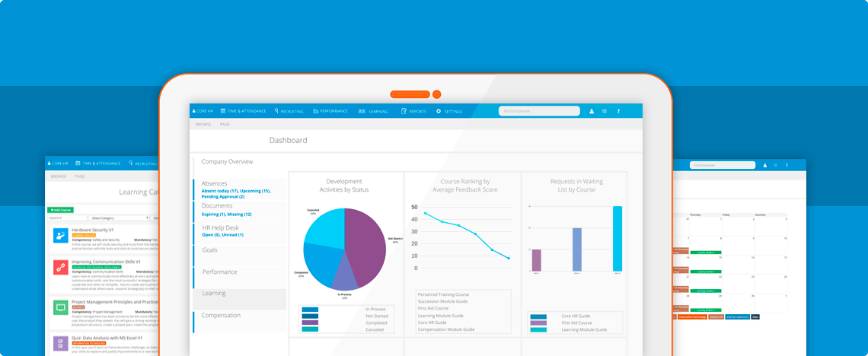Select HR Help Desk section in sidebar
This screenshot has width=868, height=356.
coord(220,227)
